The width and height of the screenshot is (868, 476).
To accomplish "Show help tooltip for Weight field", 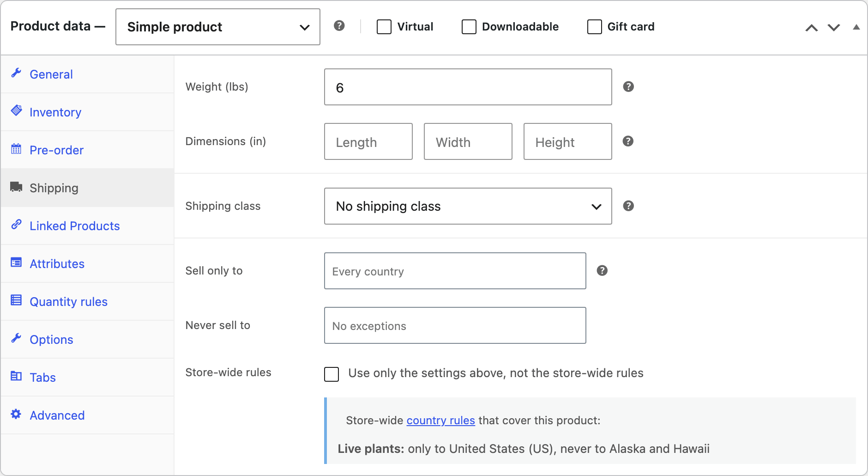I will (628, 87).
